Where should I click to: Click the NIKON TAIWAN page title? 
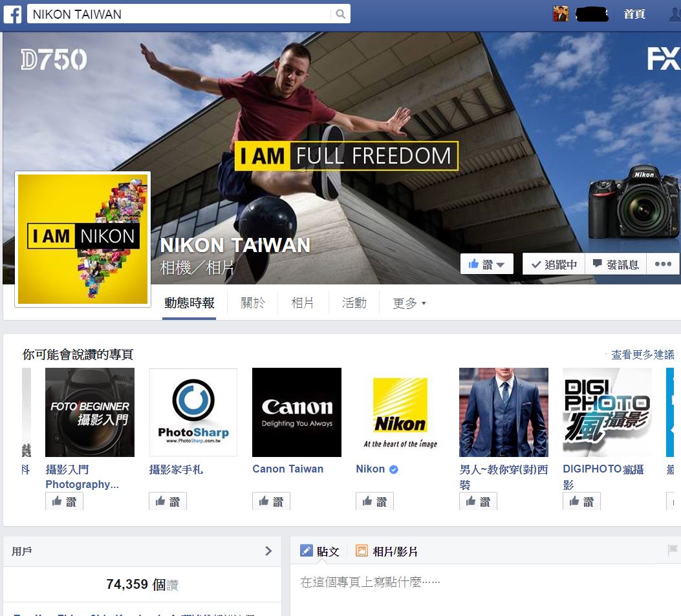tap(235, 245)
